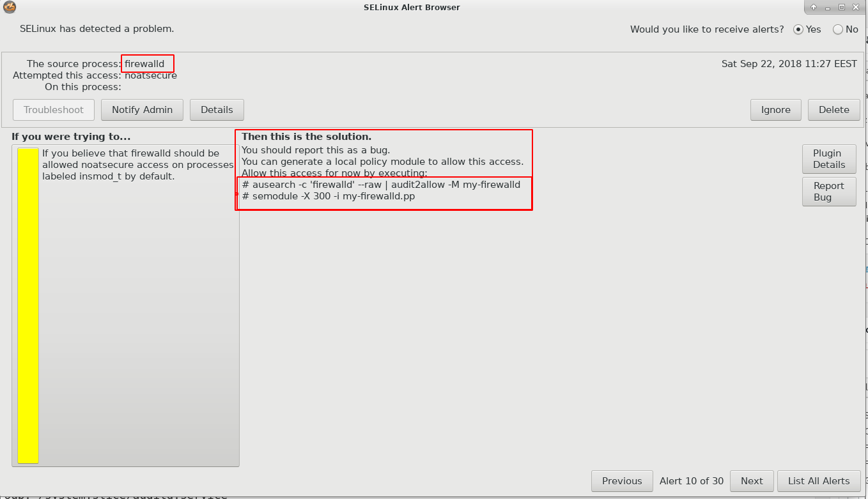The width and height of the screenshot is (868, 499).
Task: Click the 'Sat Sep 22, 2018 11:27 EEST' timestamp
Action: [789, 64]
